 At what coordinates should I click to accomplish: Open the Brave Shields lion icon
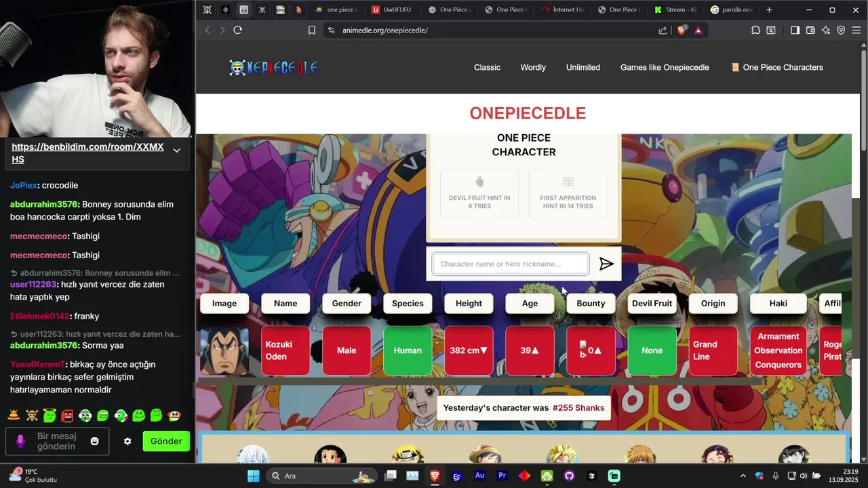[x=682, y=30]
